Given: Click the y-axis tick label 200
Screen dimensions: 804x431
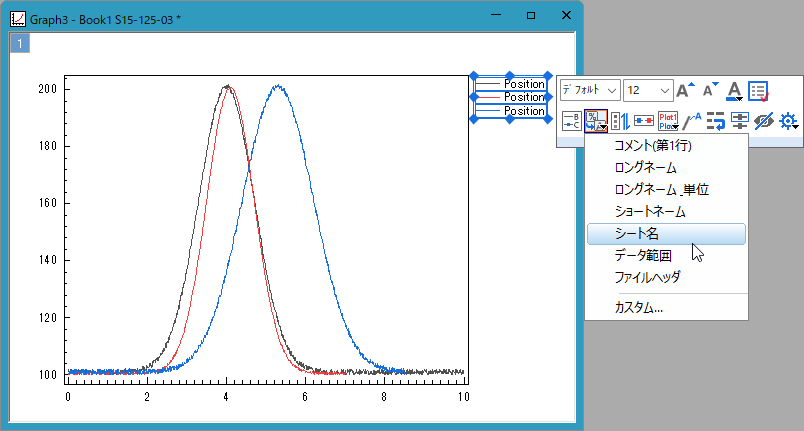Looking at the screenshot, I should [x=48, y=89].
